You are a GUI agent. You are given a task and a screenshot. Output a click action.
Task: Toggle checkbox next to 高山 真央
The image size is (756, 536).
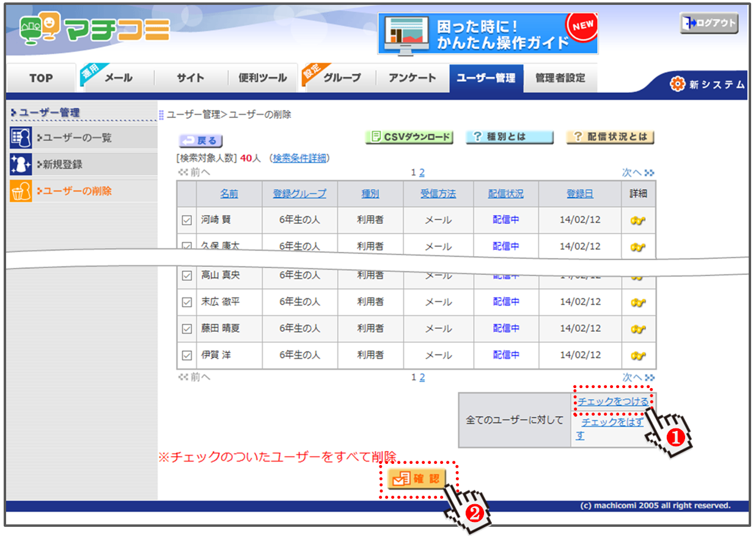187,276
